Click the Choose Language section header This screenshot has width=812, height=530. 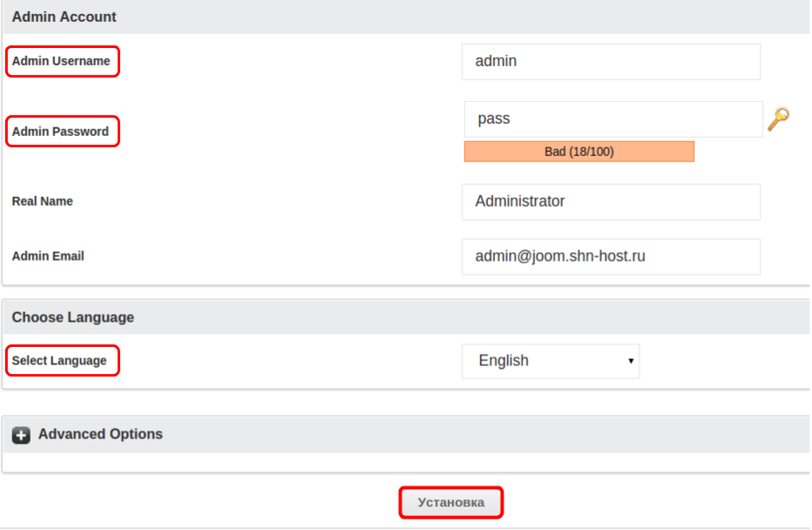click(73, 317)
